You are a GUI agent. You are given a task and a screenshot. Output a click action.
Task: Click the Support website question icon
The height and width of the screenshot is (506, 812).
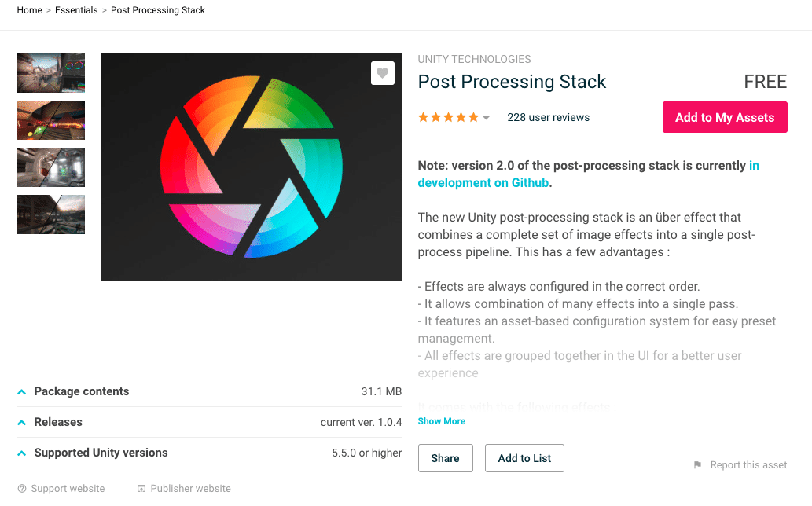22,489
